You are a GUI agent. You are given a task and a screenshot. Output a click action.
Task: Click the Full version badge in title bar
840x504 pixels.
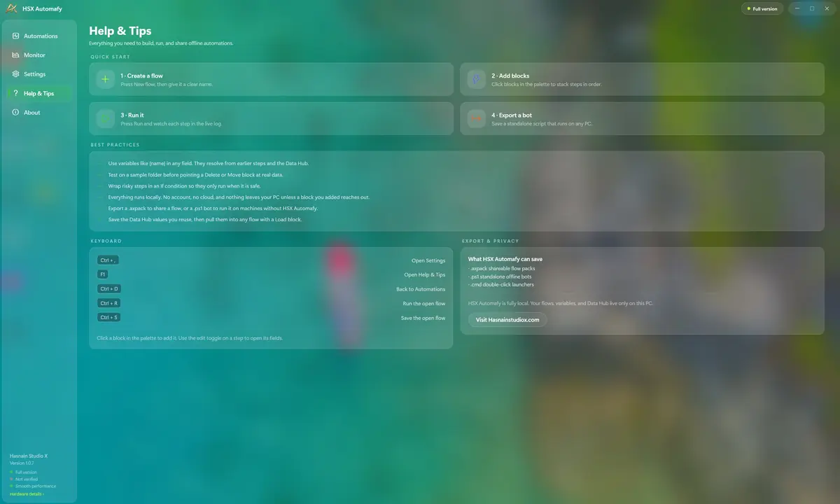[762, 9]
